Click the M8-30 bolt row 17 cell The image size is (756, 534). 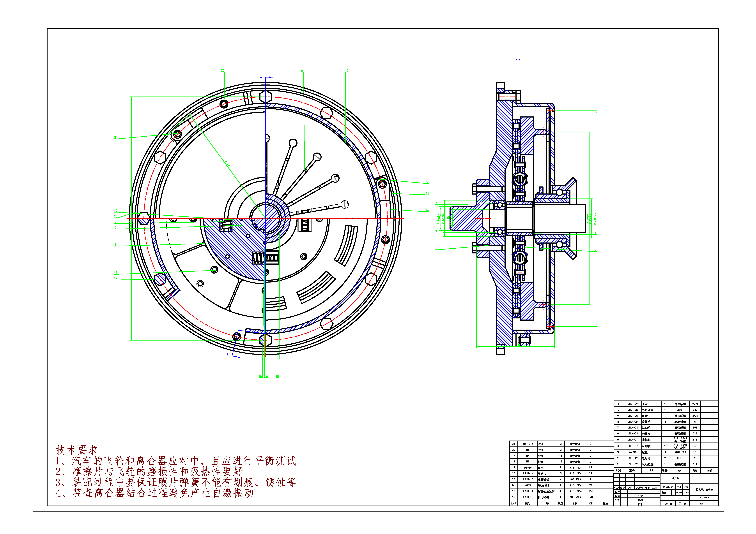528,467
